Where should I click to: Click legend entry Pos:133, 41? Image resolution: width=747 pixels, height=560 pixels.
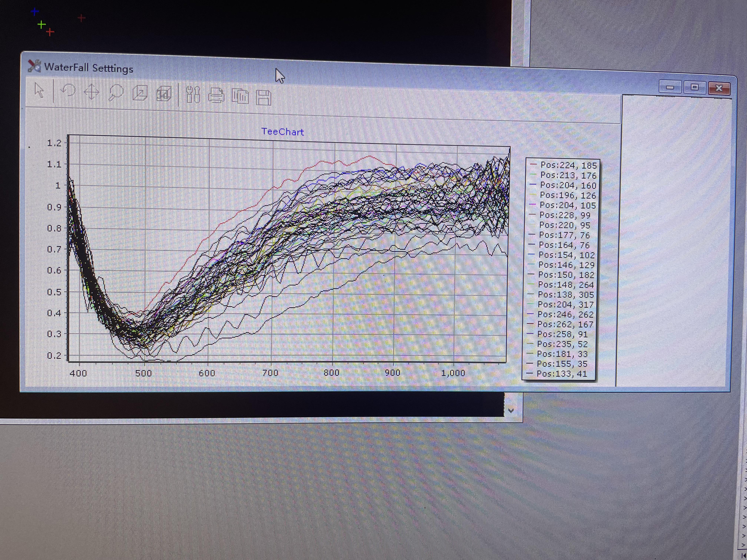tap(562, 374)
